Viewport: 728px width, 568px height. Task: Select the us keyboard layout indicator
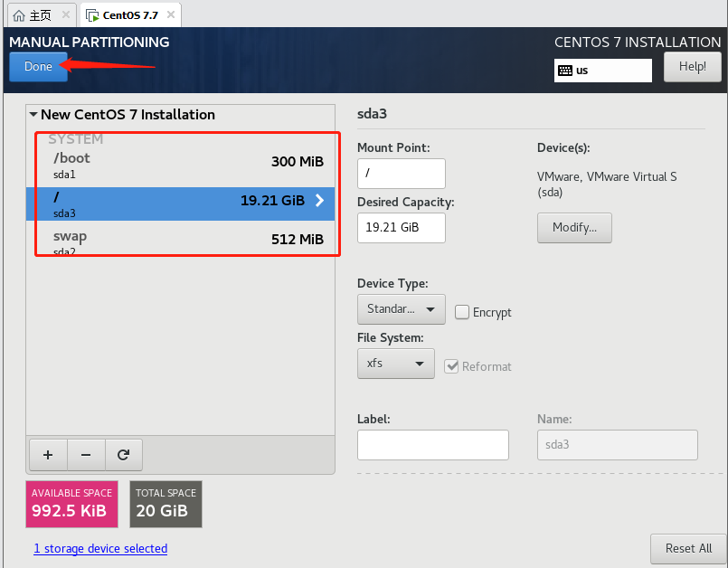(602, 71)
